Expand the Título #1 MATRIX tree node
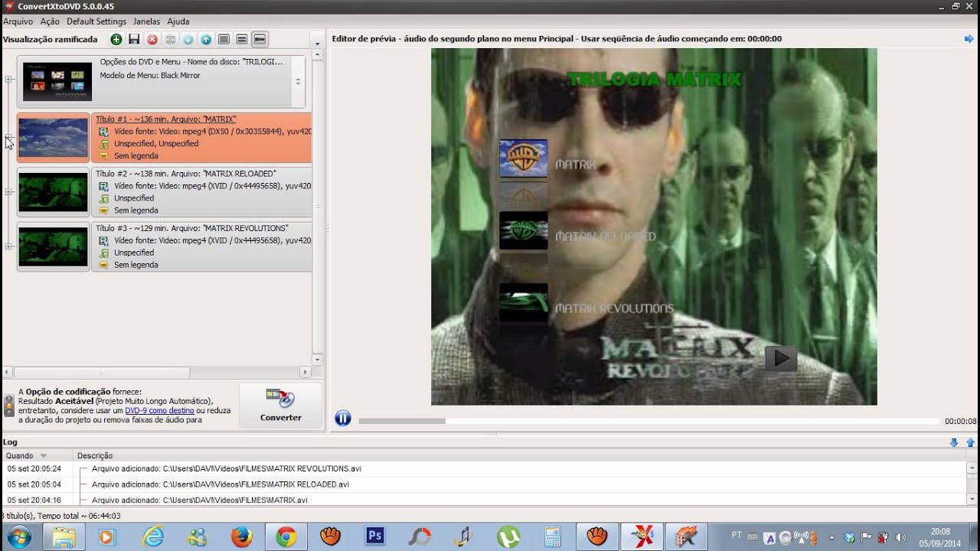Image resolution: width=980 pixels, height=551 pixels. [x=9, y=138]
